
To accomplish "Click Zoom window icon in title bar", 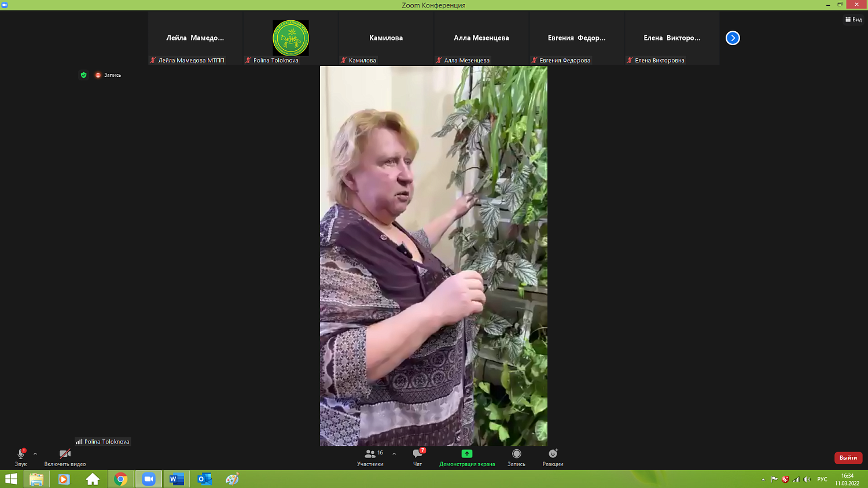I will click(5, 5).
